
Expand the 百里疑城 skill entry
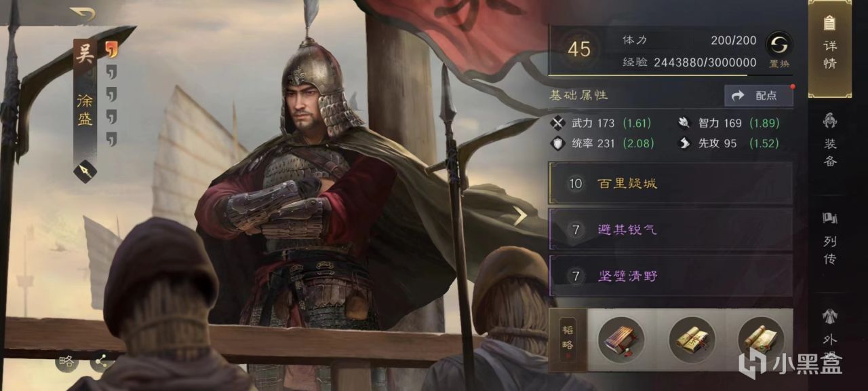671,183
